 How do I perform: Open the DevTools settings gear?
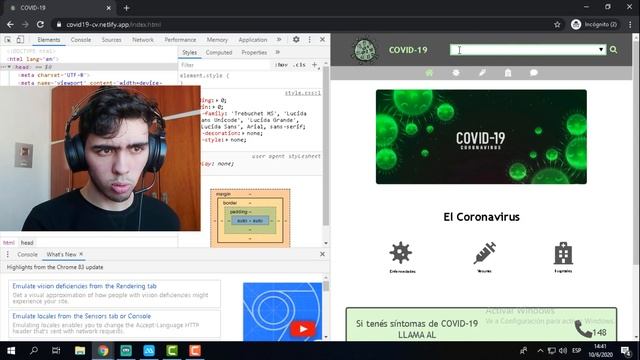(296, 40)
